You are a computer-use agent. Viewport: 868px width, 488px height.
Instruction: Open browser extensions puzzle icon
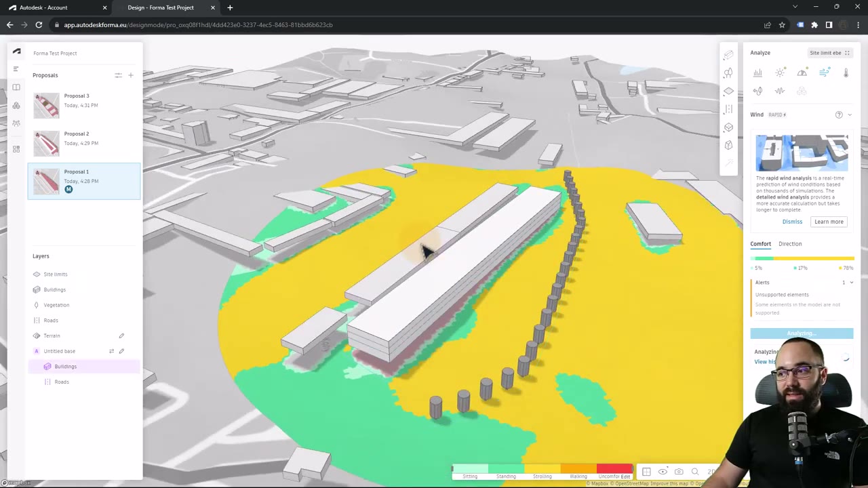814,25
